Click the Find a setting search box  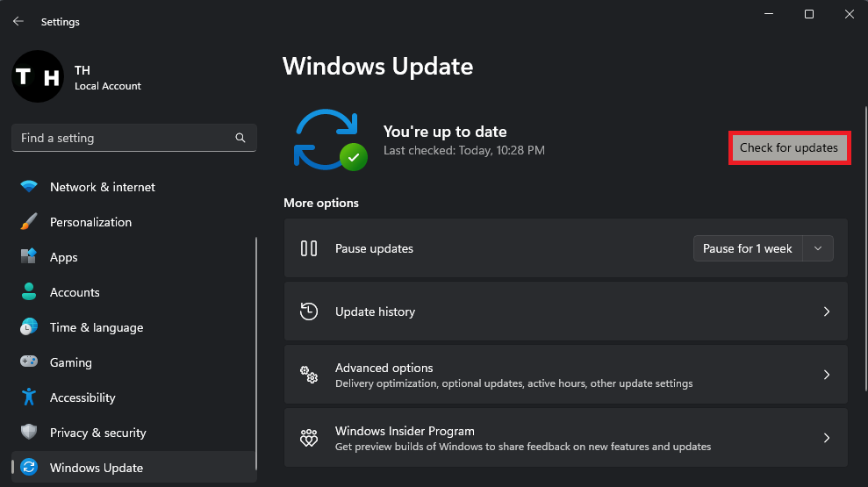point(134,138)
